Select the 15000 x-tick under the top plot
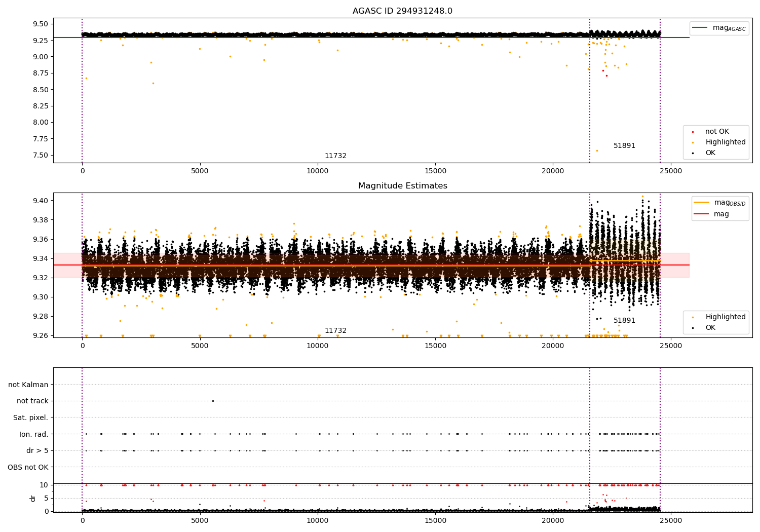Image resolution: width=760 pixels, height=532 pixels. click(x=435, y=171)
